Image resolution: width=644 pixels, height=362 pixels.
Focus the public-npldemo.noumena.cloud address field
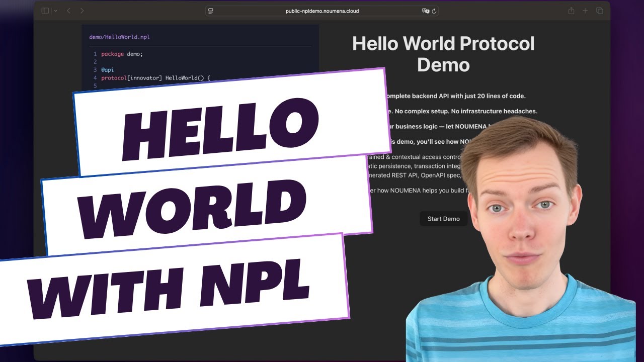322,11
